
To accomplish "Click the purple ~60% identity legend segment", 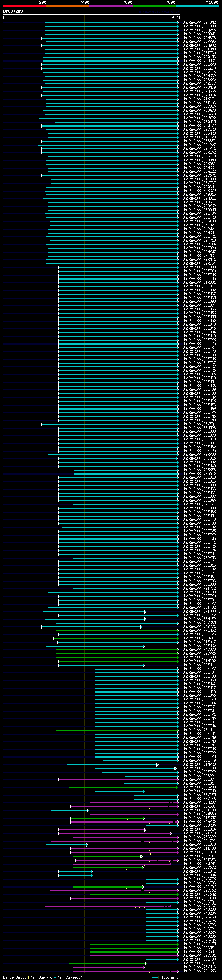I will coord(111,6).
